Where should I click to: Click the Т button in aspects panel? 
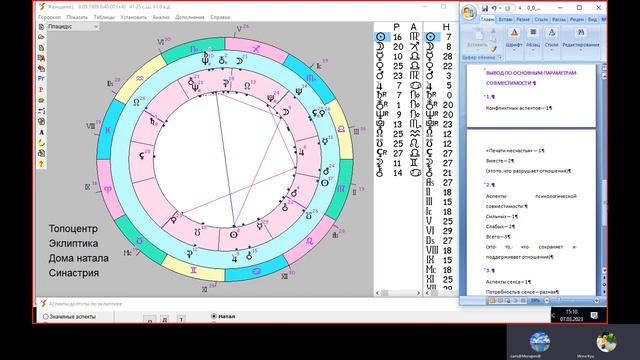coord(181,319)
